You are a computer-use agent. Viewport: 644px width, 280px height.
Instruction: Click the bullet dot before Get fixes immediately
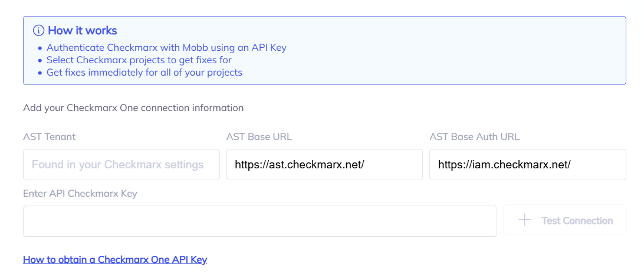[x=40, y=73]
